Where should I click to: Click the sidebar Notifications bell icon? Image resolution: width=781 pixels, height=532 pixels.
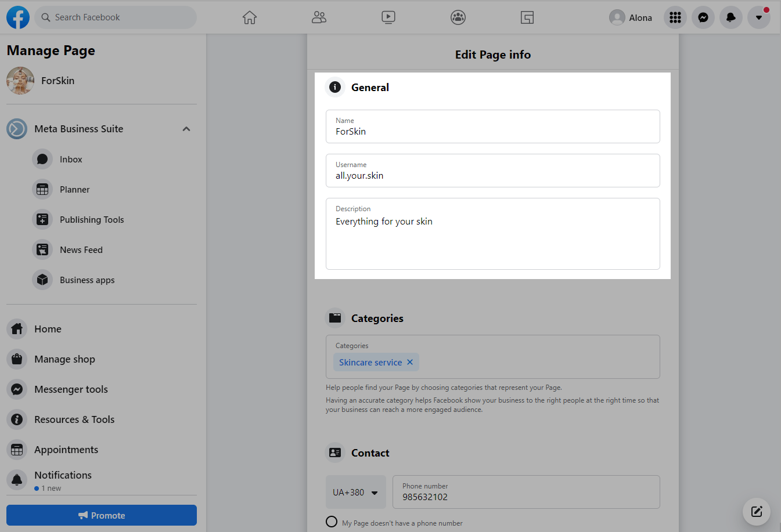(x=17, y=480)
